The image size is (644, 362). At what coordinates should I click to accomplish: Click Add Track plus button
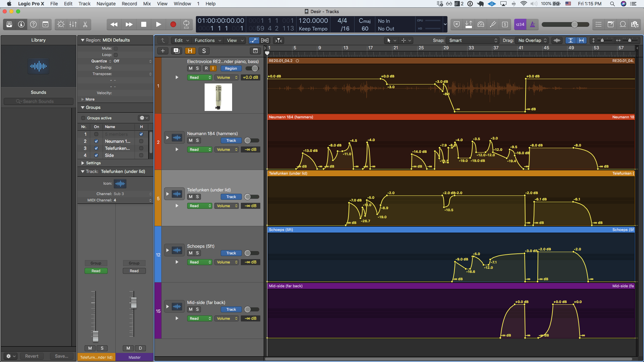(163, 51)
